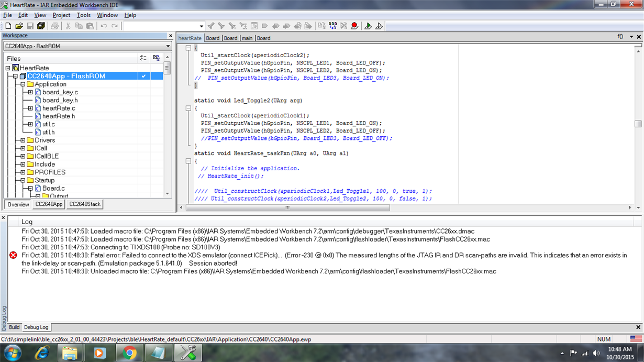This screenshot has height=362, width=644.
Task: Click the Find Next toolbar icon
Action: coord(221,26)
